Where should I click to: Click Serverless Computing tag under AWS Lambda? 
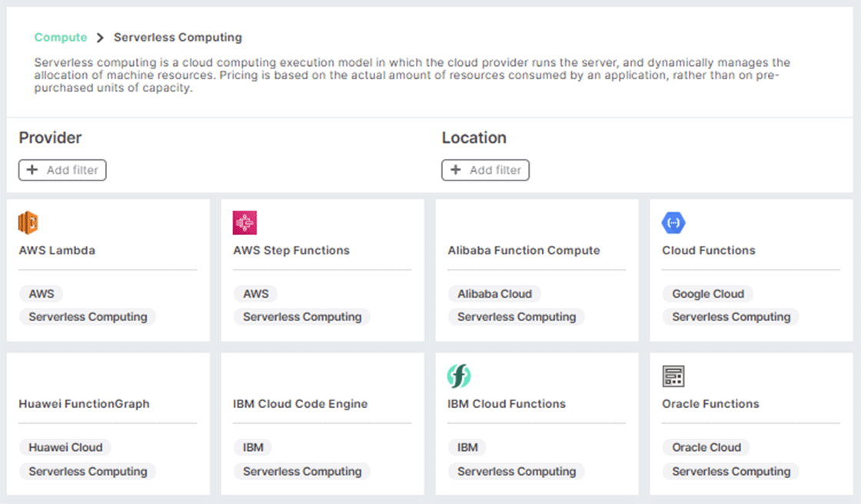88,317
